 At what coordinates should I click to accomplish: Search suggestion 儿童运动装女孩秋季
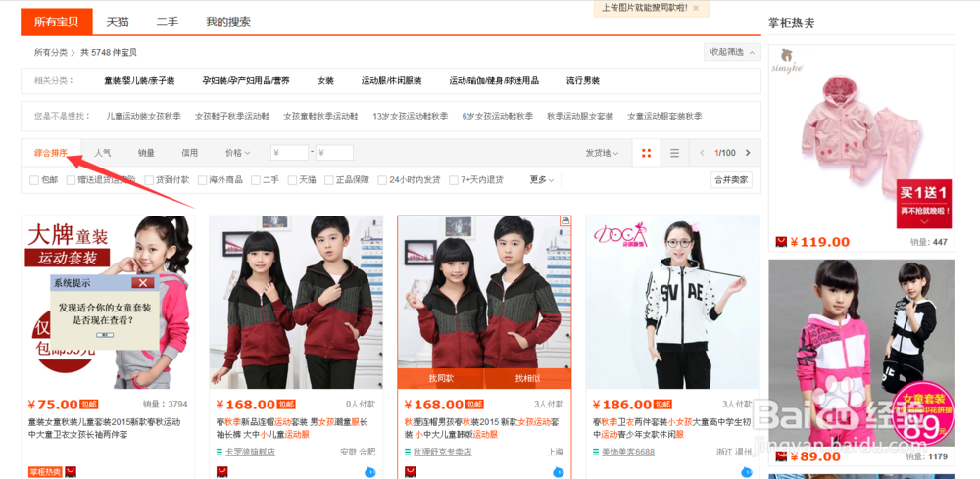coord(144,117)
